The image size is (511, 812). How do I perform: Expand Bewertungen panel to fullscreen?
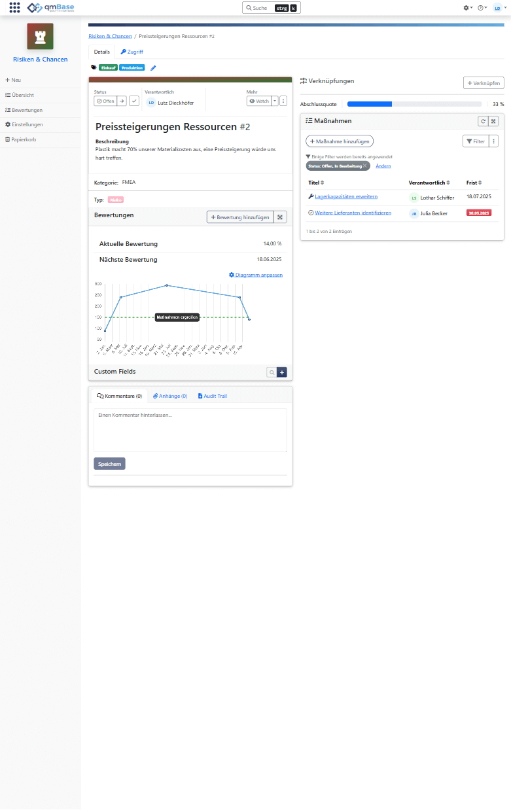click(280, 217)
